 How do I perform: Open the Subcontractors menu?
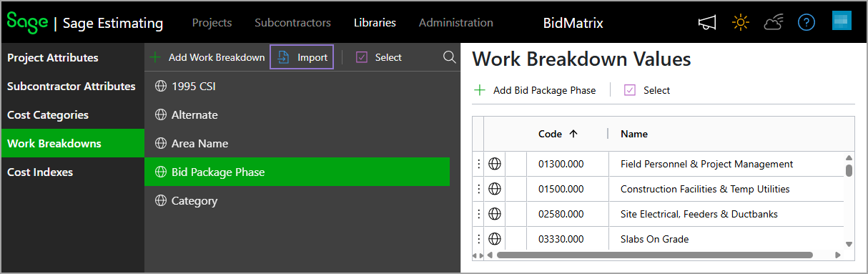coord(292,23)
